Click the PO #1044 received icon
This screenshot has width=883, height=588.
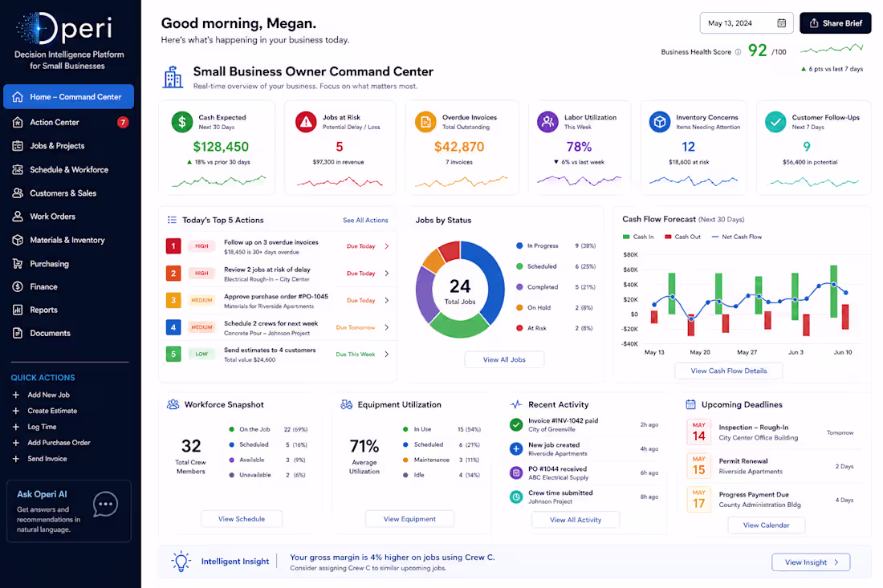point(516,472)
